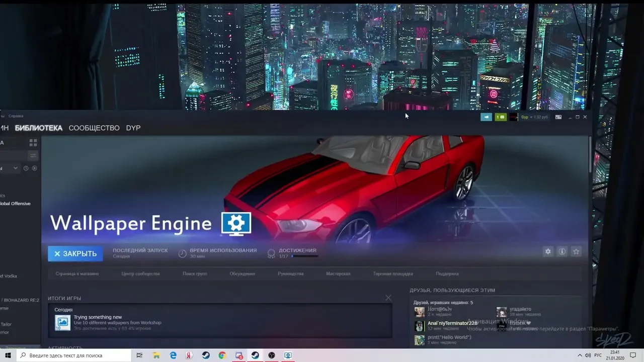Open friend }{отт@бь)ч profile

[x=440, y=309]
